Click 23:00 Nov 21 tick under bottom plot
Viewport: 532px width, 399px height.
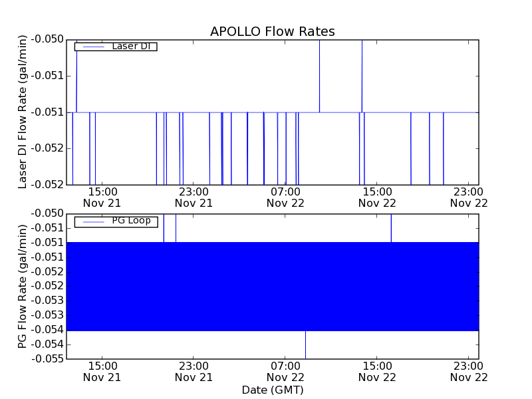coord(194,371)
